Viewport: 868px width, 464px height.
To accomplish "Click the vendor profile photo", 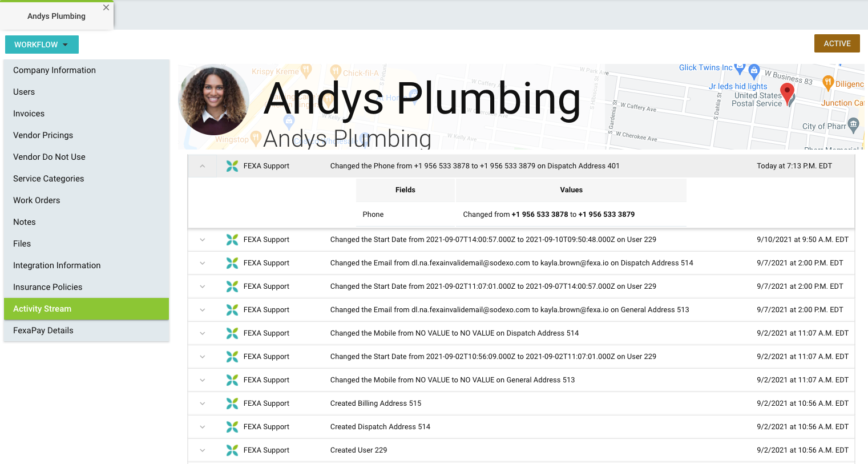I will tap(213, 100).
